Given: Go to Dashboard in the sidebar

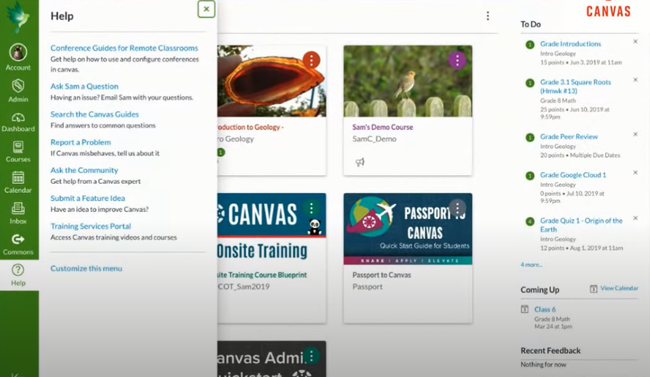Looking at the screenshot, I should (x=18, y=122).
